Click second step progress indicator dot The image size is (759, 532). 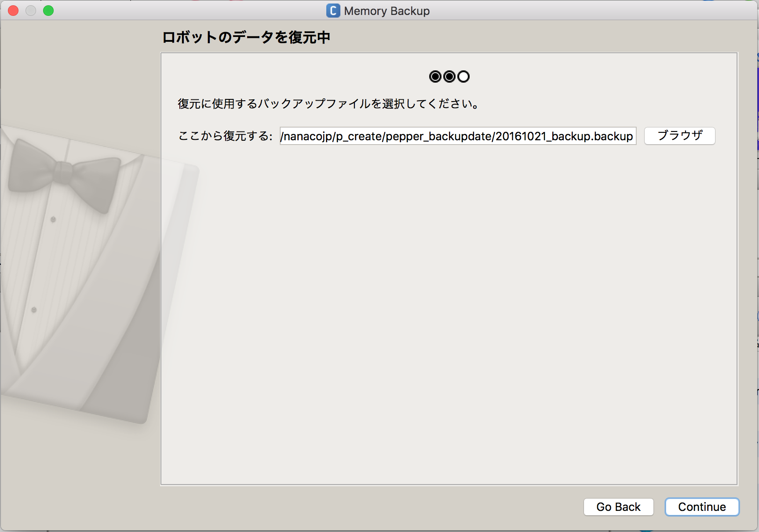tap(449, 77)
